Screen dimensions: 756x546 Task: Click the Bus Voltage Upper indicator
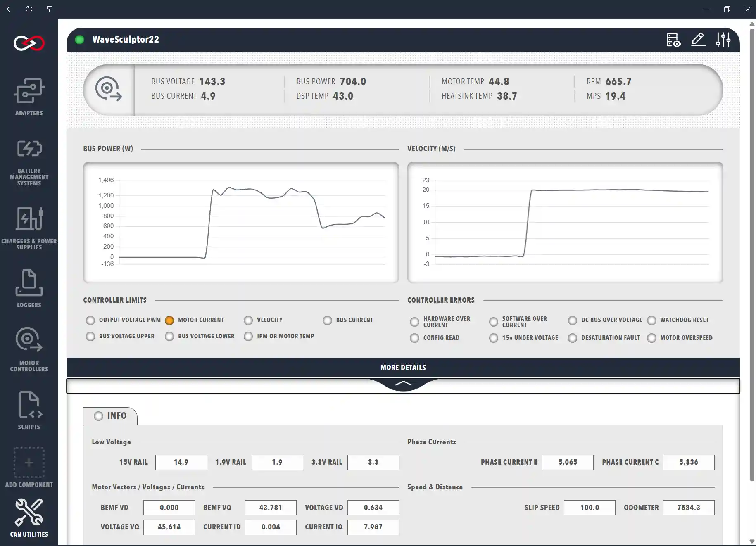90,337
